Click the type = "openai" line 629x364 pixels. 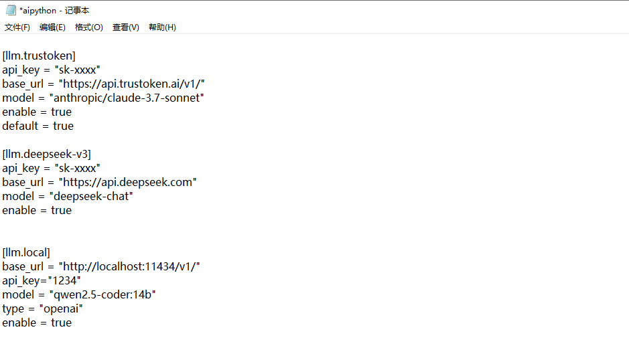(x=42, y=308)
